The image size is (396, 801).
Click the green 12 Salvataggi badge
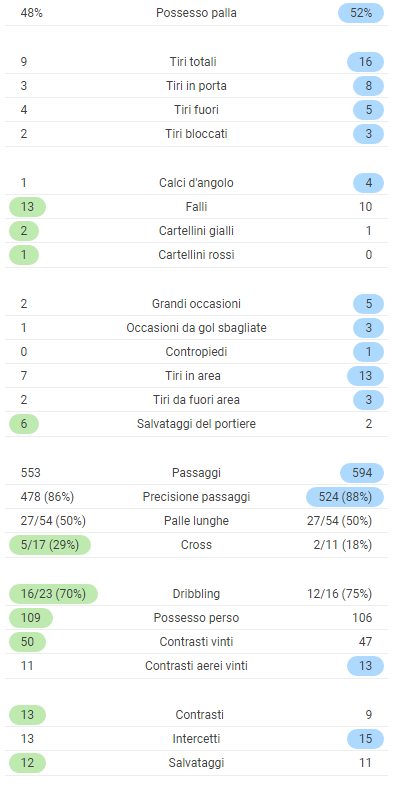point(28,764)
